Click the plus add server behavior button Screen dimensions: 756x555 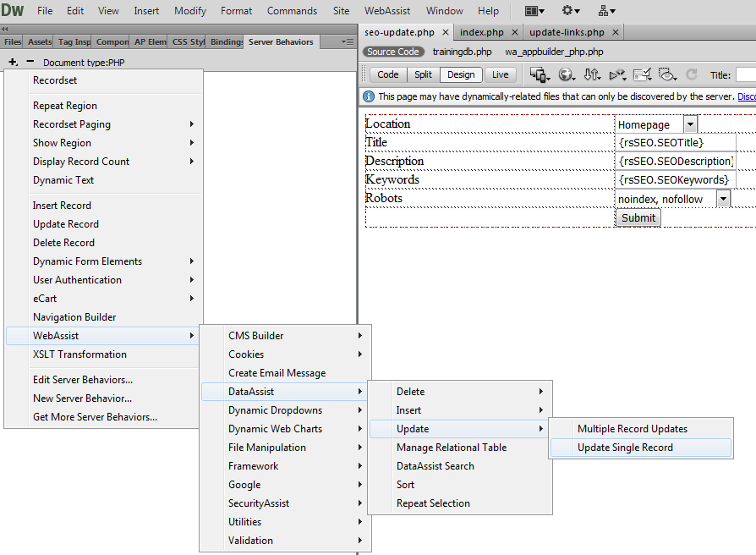[13, 63]
